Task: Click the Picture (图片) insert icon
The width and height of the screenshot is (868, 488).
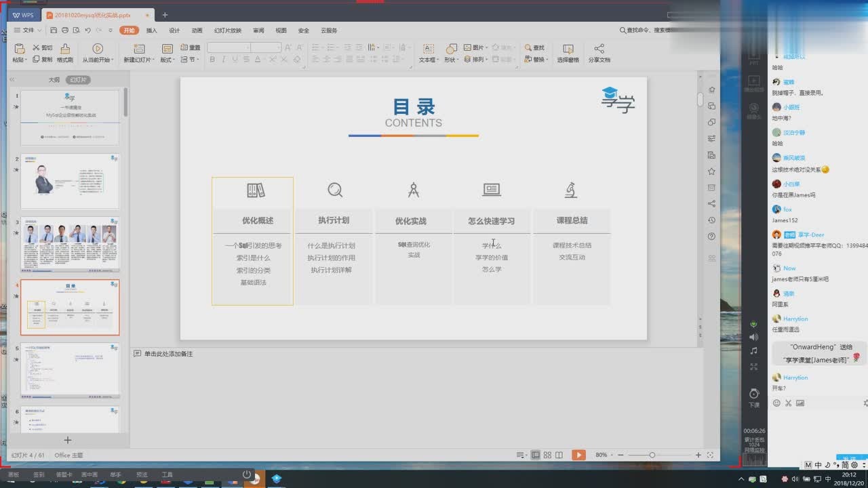Action: (467, 48)
